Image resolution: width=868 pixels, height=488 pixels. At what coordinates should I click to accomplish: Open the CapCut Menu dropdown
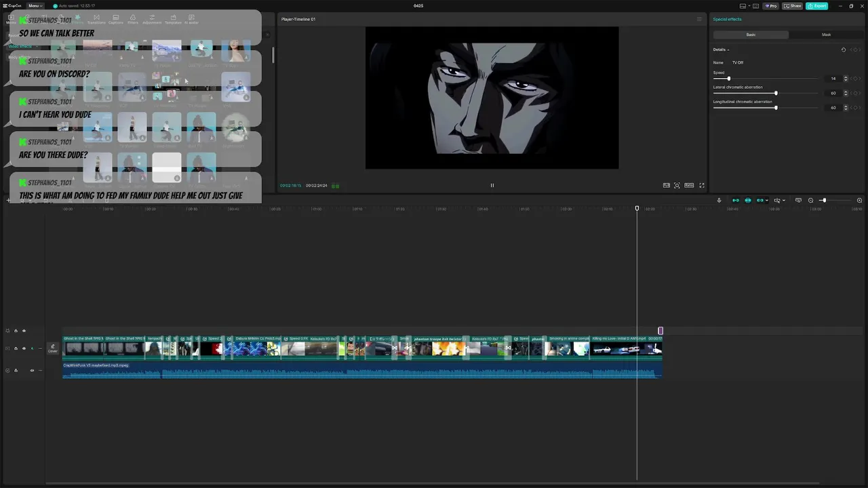[35, 5]
